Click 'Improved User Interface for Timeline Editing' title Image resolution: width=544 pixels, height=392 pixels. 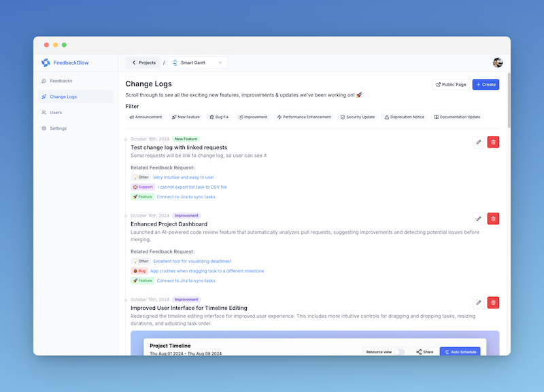point(189,308)
